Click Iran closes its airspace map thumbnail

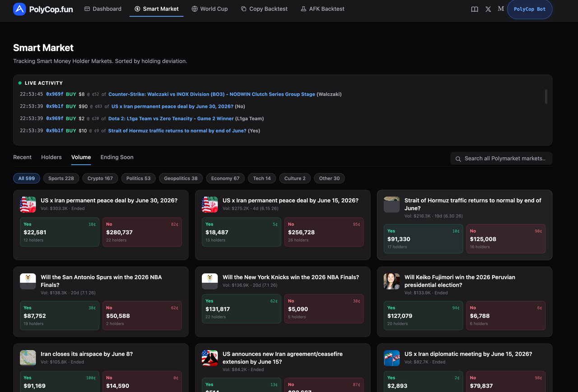[28, 358]
